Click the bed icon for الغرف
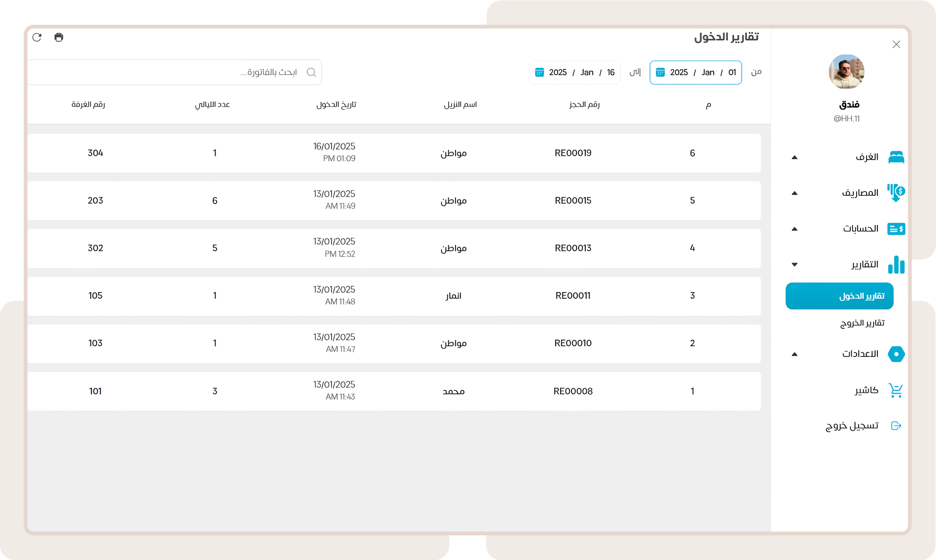This screenshot has height=560, width=936. pos(896,157)
